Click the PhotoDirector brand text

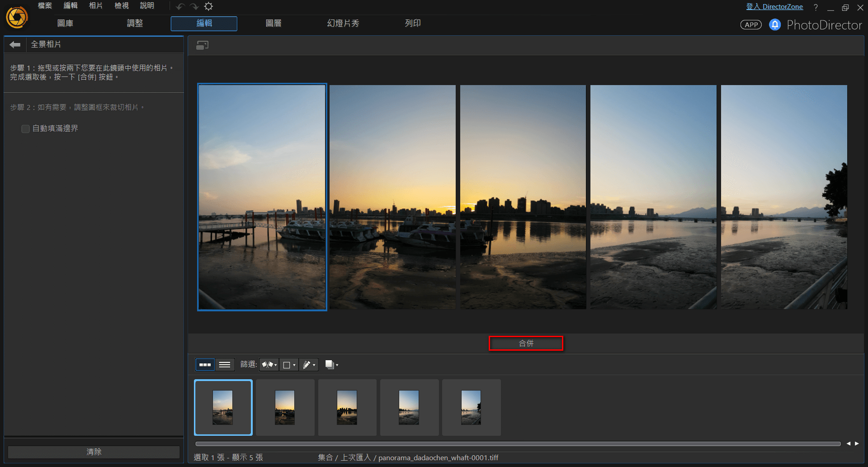pos(824,25)
